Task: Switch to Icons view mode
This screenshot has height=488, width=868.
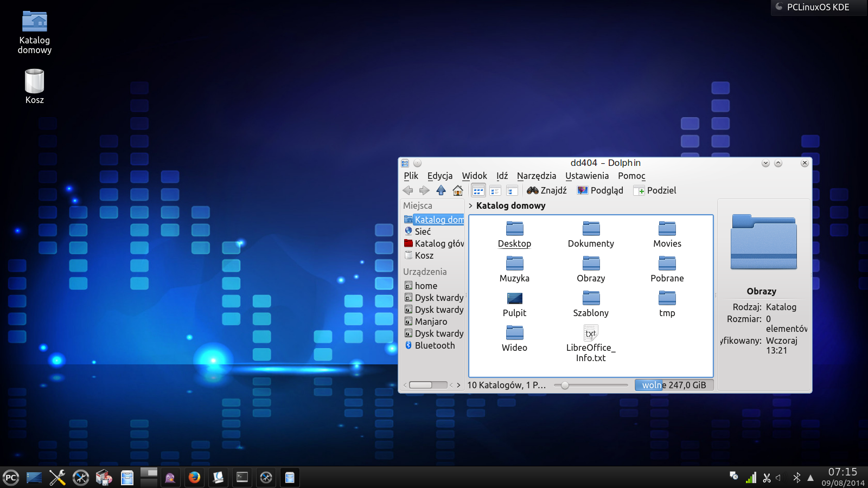Action: point(478,190)
